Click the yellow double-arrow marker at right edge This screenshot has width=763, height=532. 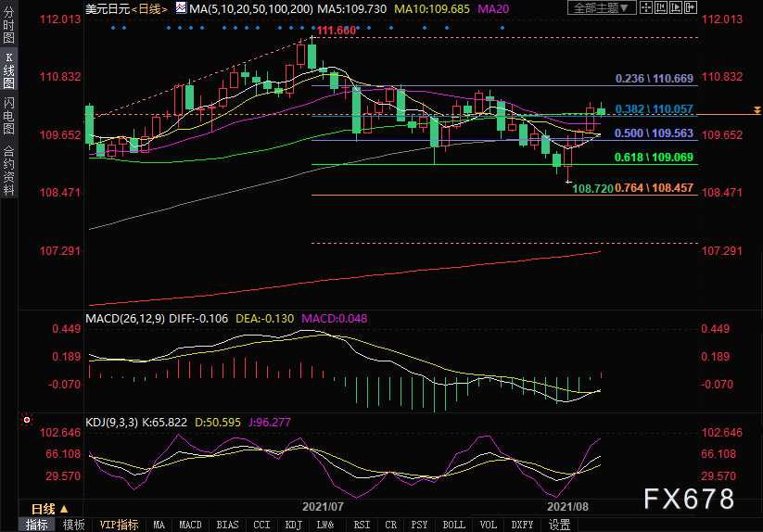757,109
